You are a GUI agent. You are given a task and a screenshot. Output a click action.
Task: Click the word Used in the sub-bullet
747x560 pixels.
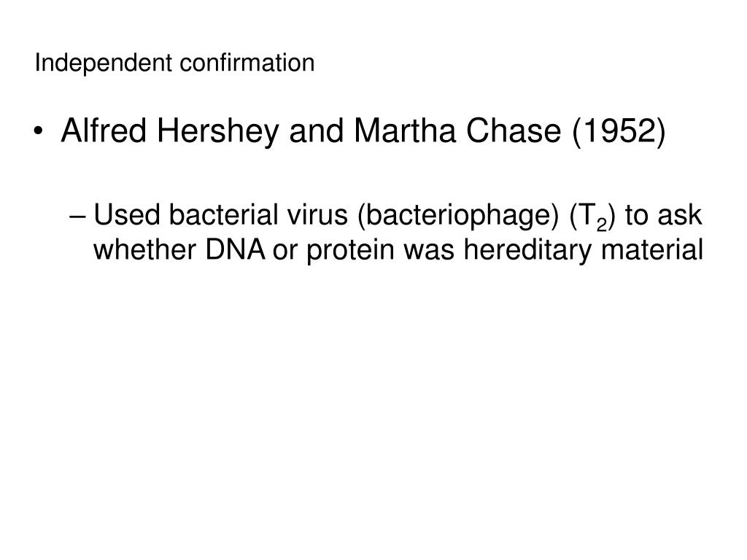[127, 215]
